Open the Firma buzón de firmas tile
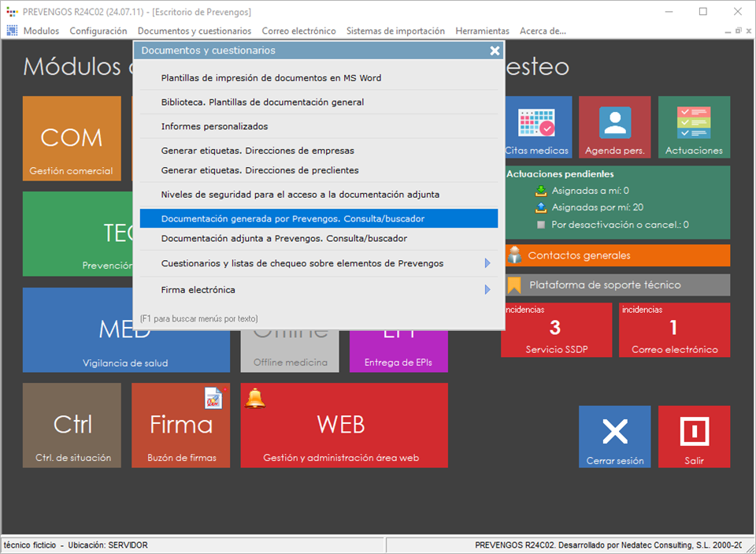756x554 pixels. point(181,426)
